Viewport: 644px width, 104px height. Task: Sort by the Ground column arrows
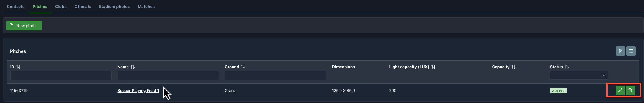pyautogui.click(x=243, y=67)
